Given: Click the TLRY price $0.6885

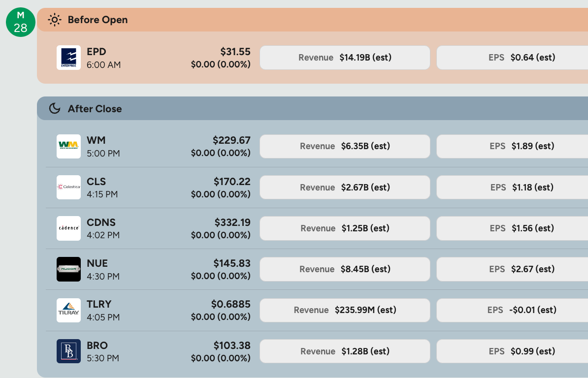Looking at the screenshot, I should (x=230, y=304).
